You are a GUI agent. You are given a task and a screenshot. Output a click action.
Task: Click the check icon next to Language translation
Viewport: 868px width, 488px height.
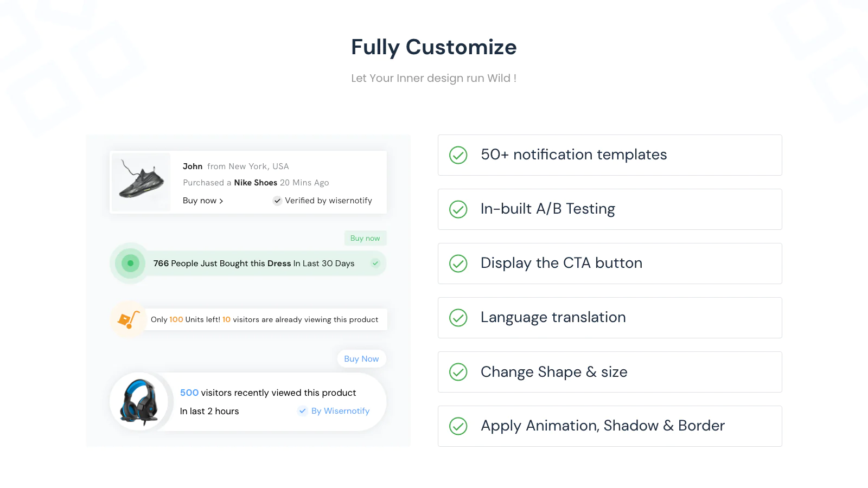[x=458, y=318]
